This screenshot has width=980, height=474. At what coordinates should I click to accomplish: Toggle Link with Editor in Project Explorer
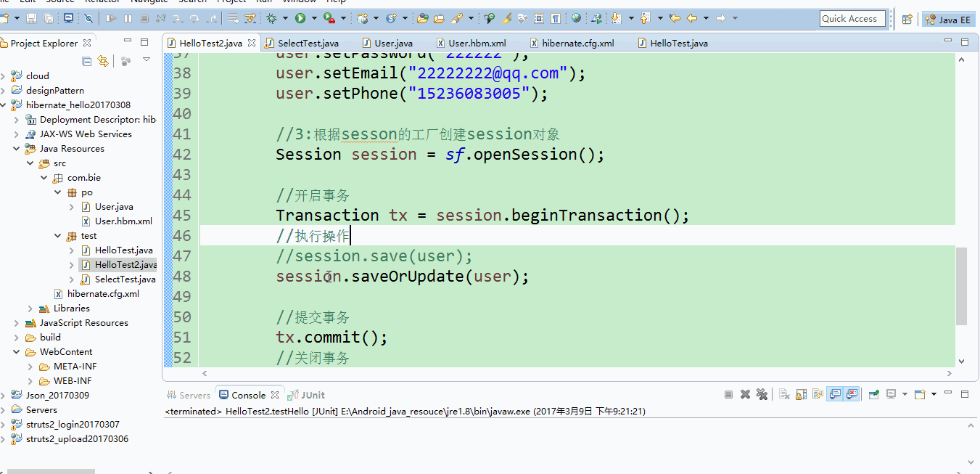[x=102, y=61]
